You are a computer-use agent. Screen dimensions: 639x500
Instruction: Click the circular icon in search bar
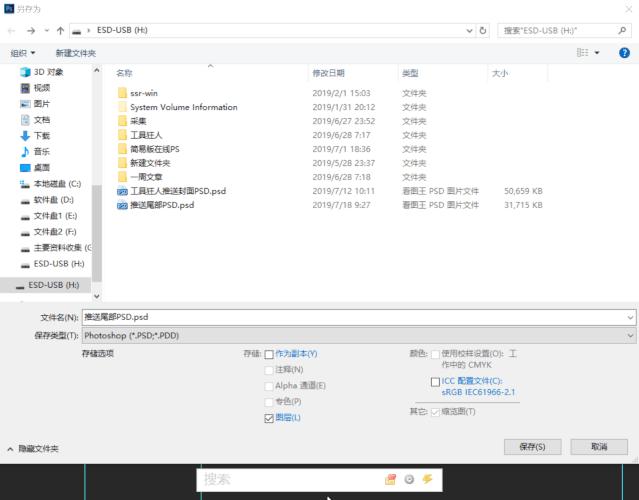pos(409,480)
